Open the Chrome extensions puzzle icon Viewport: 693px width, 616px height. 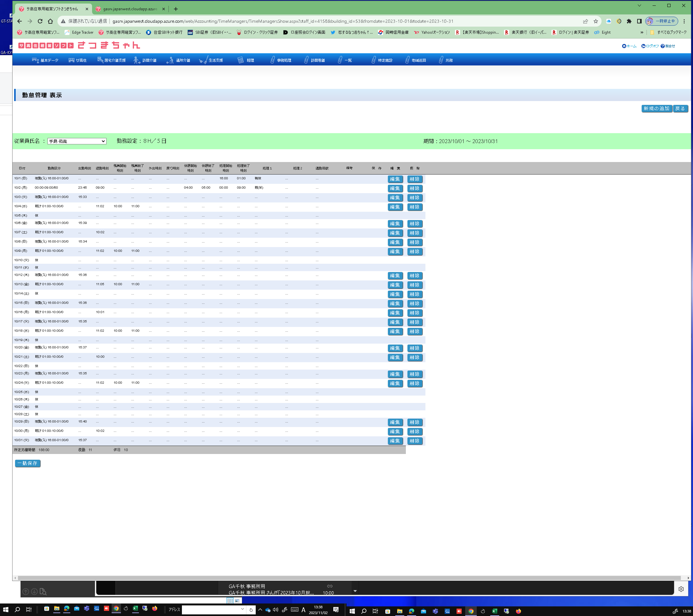click(x=629, y=21)
